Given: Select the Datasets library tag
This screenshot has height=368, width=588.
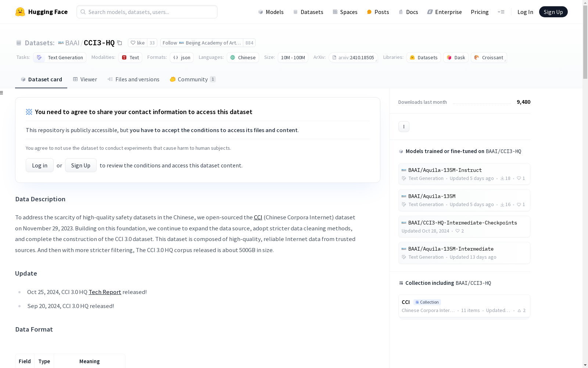Looking at the screenshot, I should pos(424,57).
